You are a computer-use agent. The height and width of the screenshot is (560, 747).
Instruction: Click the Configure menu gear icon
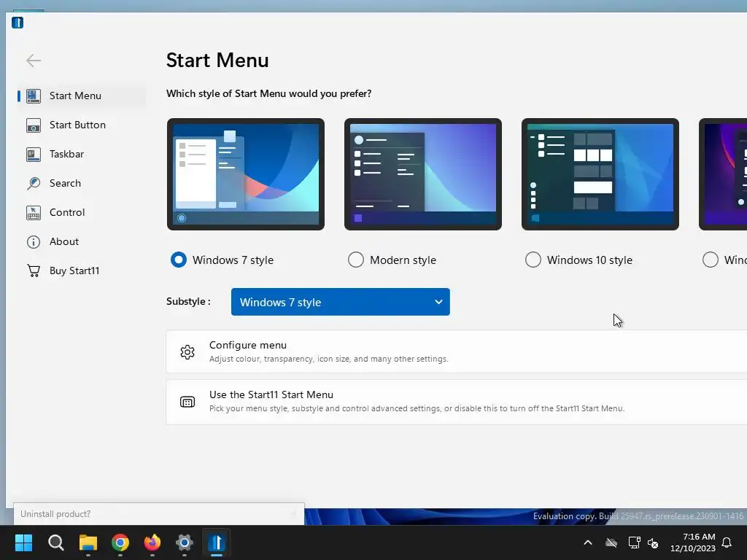point(187,352)
